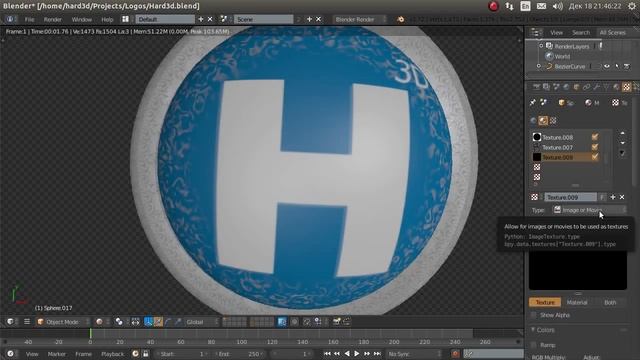This screenshot has height=360, width=640.
Task: Open the outliner Search menu
Action: [580, 33]
